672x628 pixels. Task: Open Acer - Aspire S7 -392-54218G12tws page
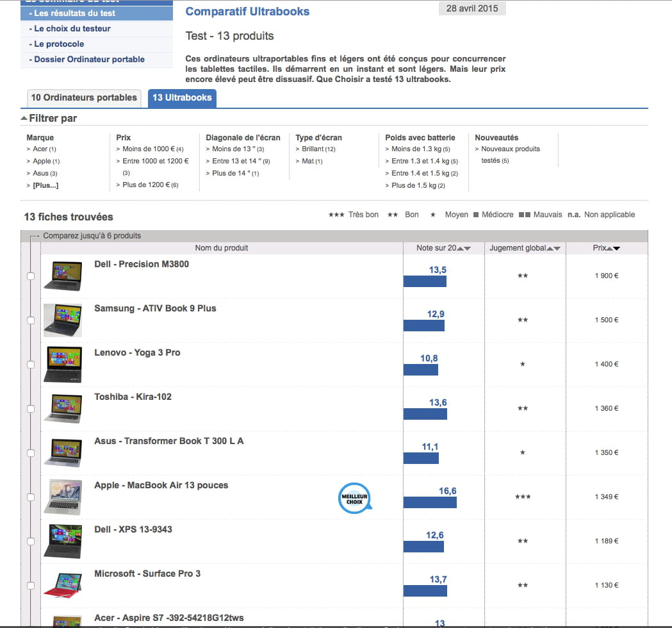tap(169, 618)
